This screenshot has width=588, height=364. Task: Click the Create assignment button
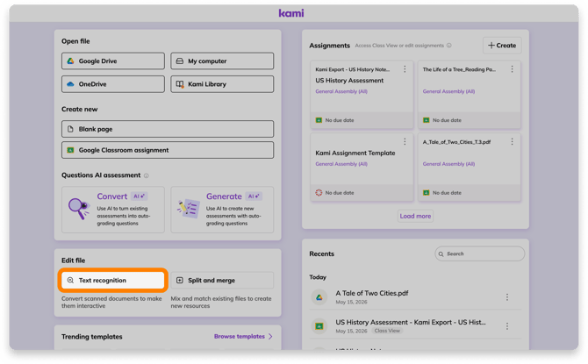502,46
